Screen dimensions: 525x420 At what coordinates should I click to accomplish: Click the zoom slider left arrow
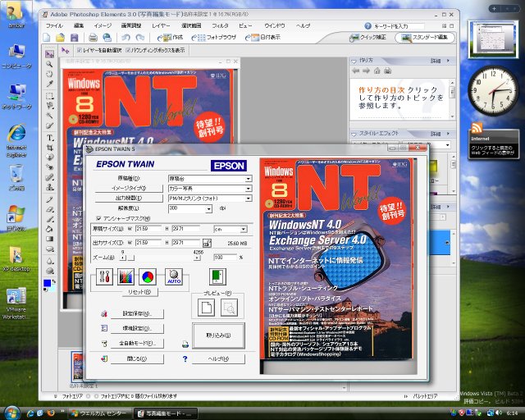coord(123,258)
